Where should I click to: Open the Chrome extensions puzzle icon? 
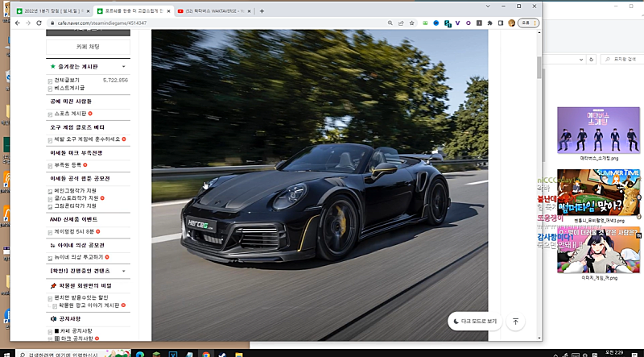pos(489,23)
